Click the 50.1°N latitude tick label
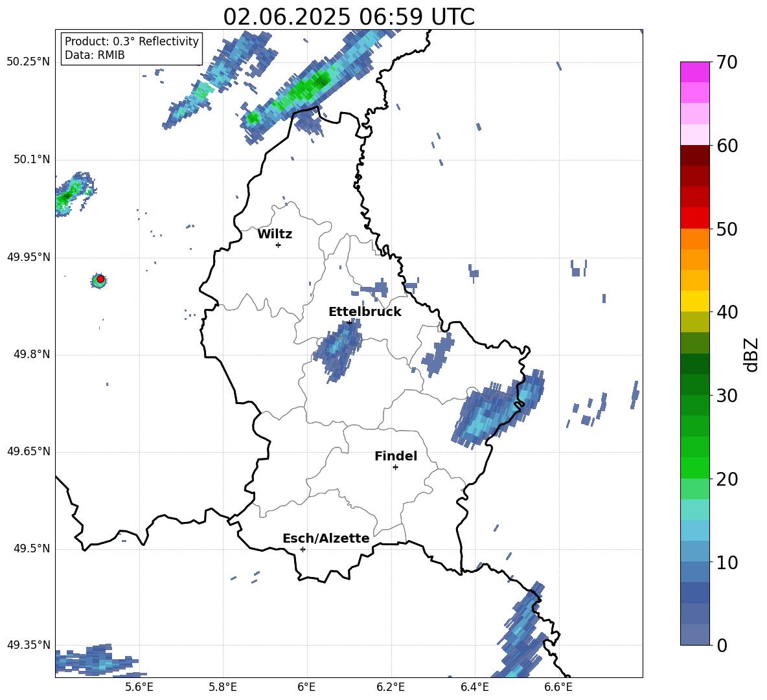 [x=31, y=159]
